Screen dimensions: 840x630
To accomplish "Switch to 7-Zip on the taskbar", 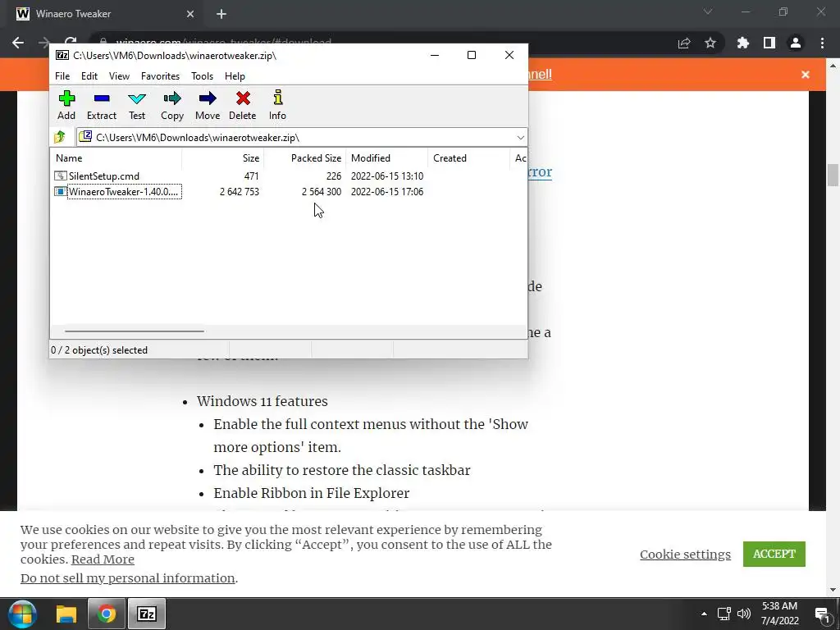I will click(x=147, y=614).
